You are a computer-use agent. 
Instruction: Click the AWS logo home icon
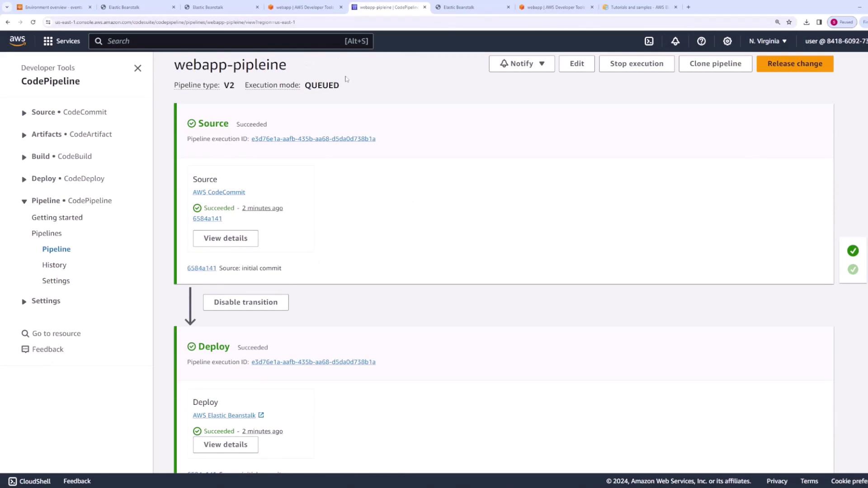point(18,41)
